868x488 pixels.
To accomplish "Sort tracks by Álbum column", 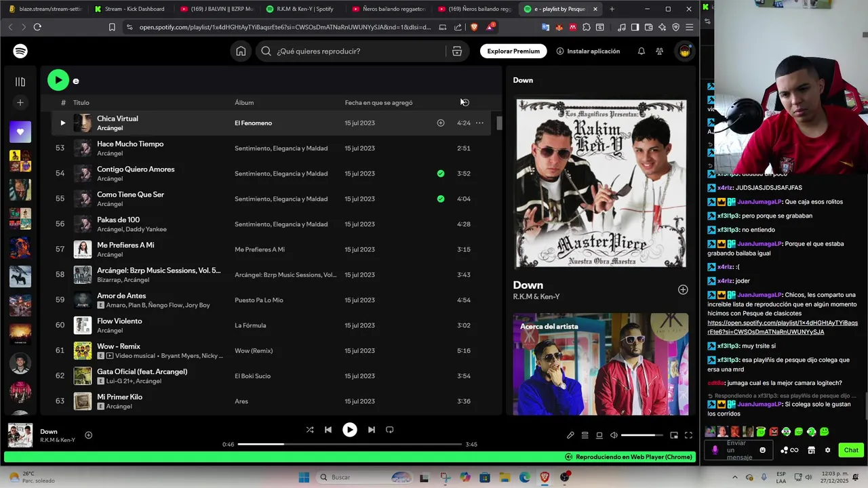I will click(x=244, y=102).
